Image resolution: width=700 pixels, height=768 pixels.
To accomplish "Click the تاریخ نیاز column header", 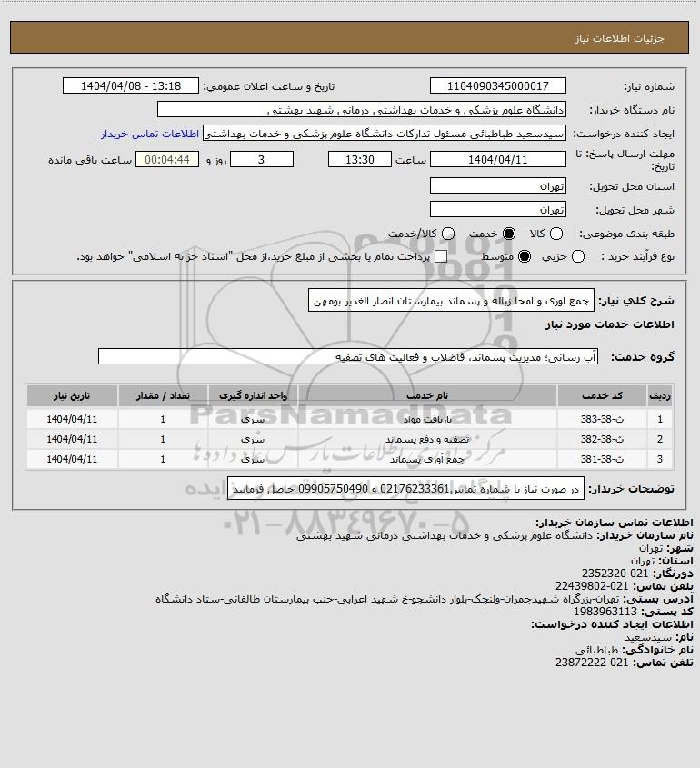I will click(x=72, y=395).
